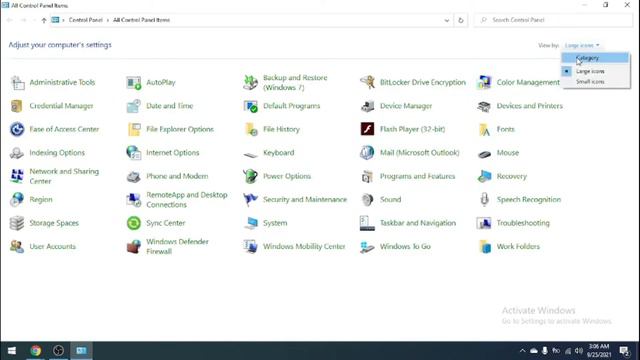
Task: Open Device Manager icon
Action: point(367,106)
